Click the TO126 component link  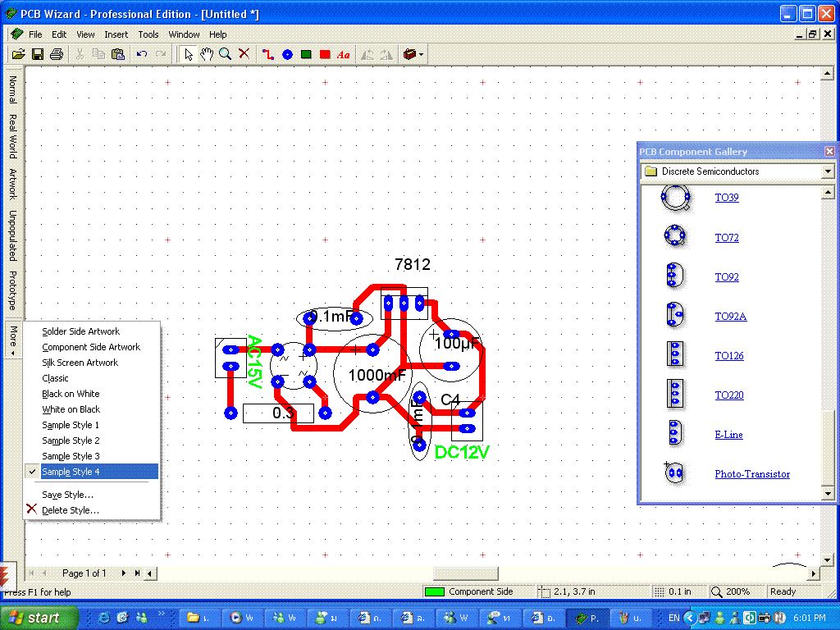pos(729,355)
